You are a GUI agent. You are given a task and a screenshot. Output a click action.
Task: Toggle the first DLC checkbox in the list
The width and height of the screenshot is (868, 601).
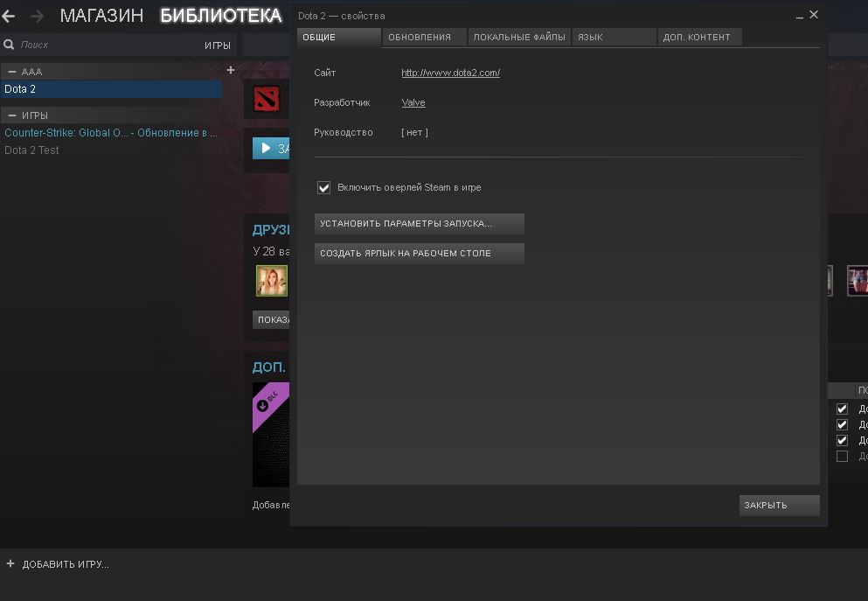coord(842,409)
